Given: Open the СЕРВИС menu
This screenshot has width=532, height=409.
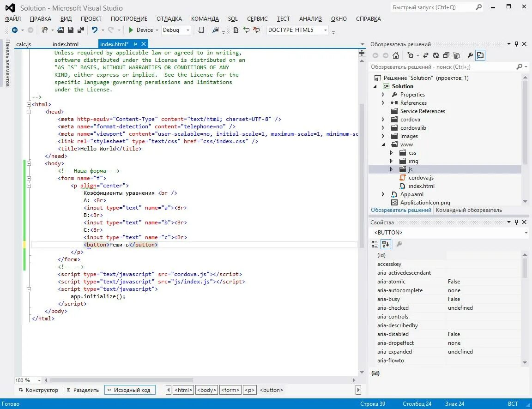Looking at the screenshot, I should (x=257, y=19).
